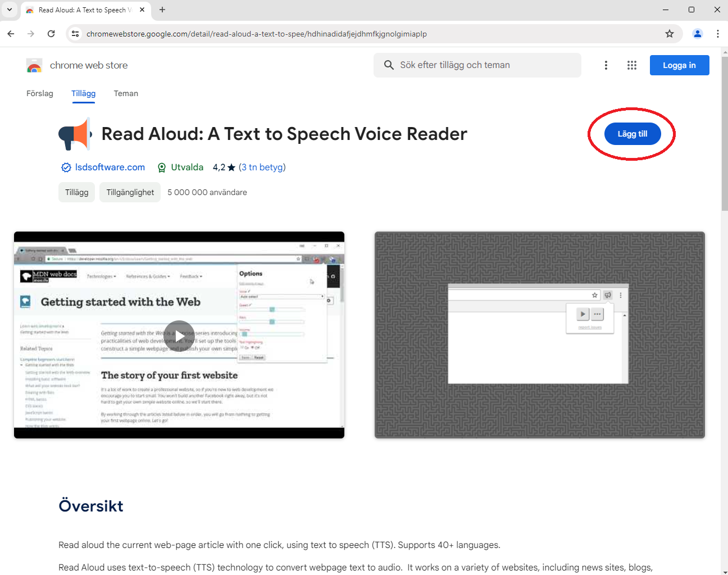Viewport: 728px width, 575px height.
Task: Open the 3 tn betyg ratings link
Action: tap(262, 167)
